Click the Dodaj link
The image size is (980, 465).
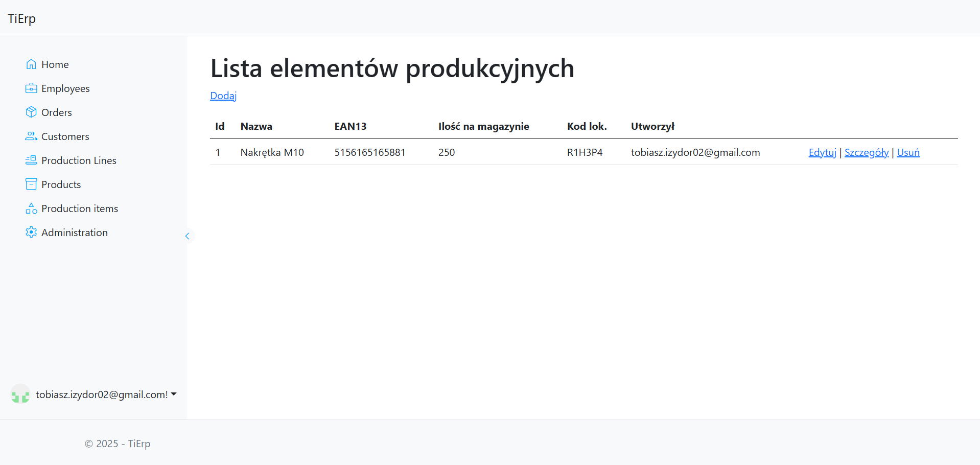pos(223,96)
